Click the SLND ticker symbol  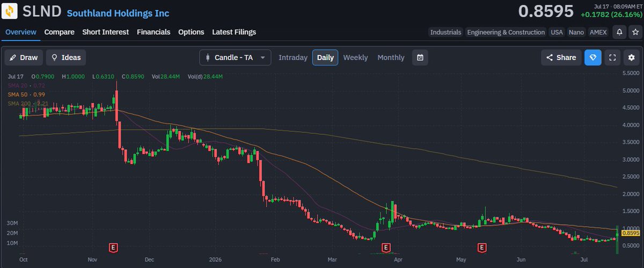(42, 11)
